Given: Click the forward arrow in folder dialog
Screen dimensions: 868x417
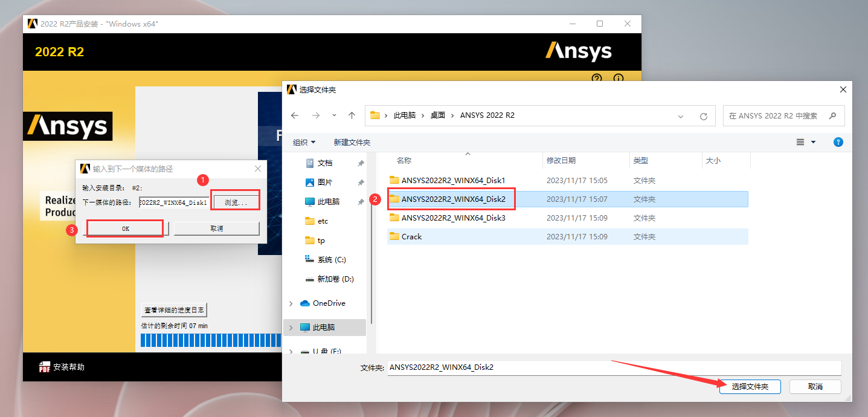Looking at the screenshot, I should (315, 115).
